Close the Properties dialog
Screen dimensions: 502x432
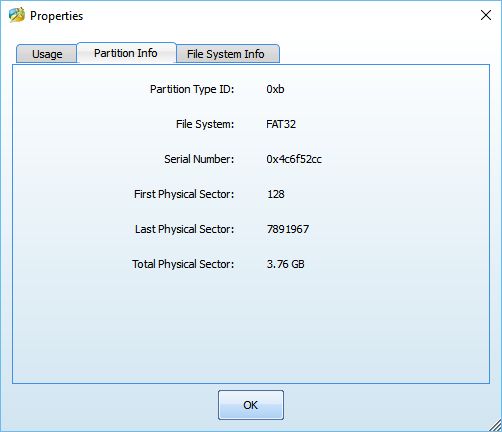(x=486, y=15)
